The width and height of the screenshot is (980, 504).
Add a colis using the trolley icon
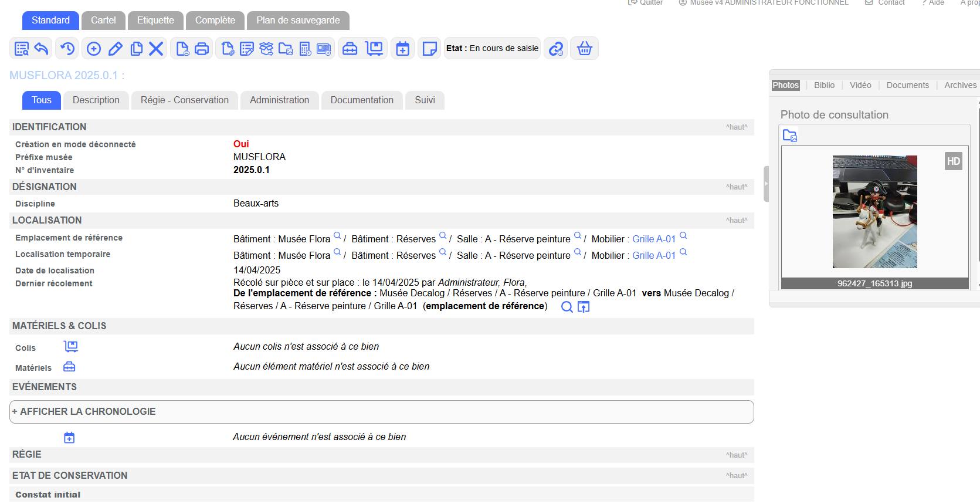click(x=71, y=347)
